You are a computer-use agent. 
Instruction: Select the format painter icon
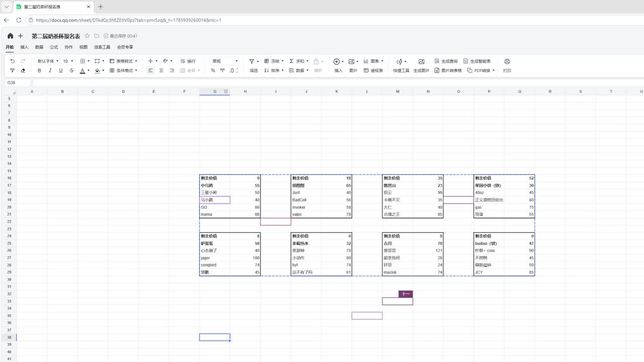tap(13, 71)
